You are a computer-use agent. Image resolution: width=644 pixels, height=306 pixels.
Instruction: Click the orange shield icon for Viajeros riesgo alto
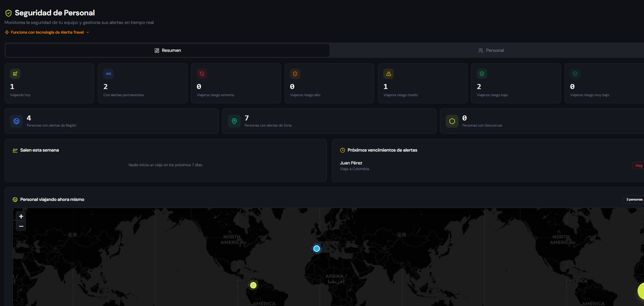click(295, 74)
